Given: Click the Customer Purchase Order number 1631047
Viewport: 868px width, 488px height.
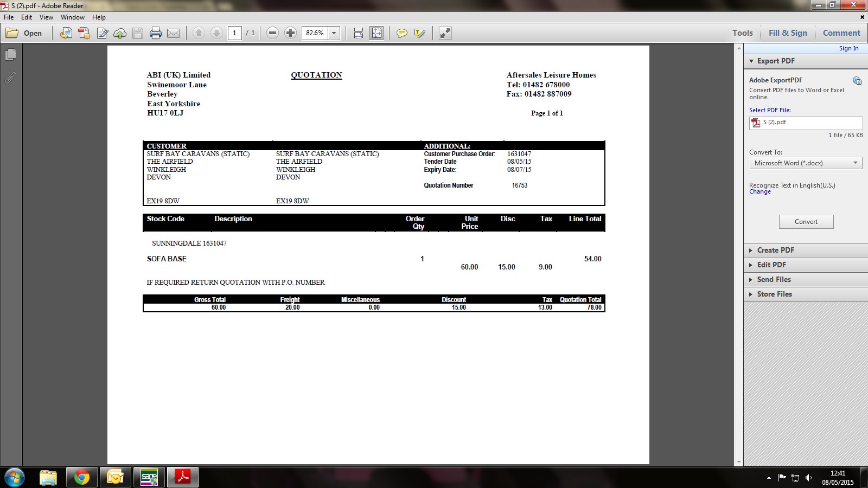Looking at the screenshot, I should point(519,154).
